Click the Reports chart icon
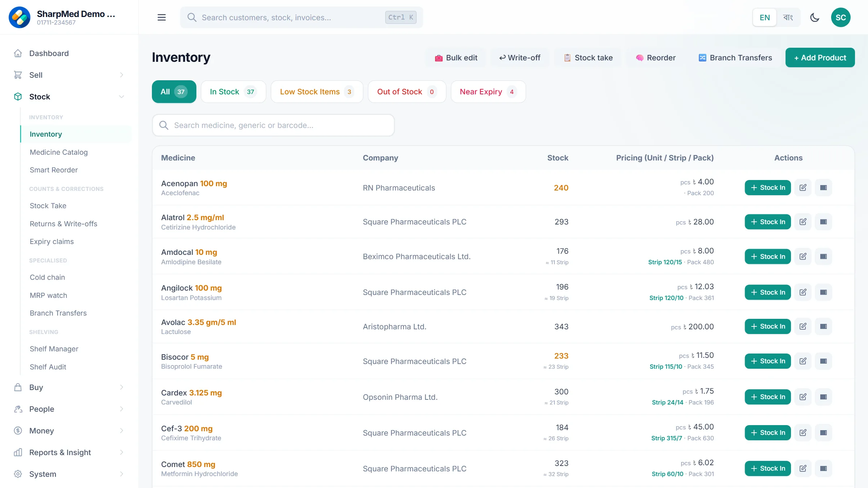Image resolution: width=868 pixels, height=488 pixels. [18, 453]
